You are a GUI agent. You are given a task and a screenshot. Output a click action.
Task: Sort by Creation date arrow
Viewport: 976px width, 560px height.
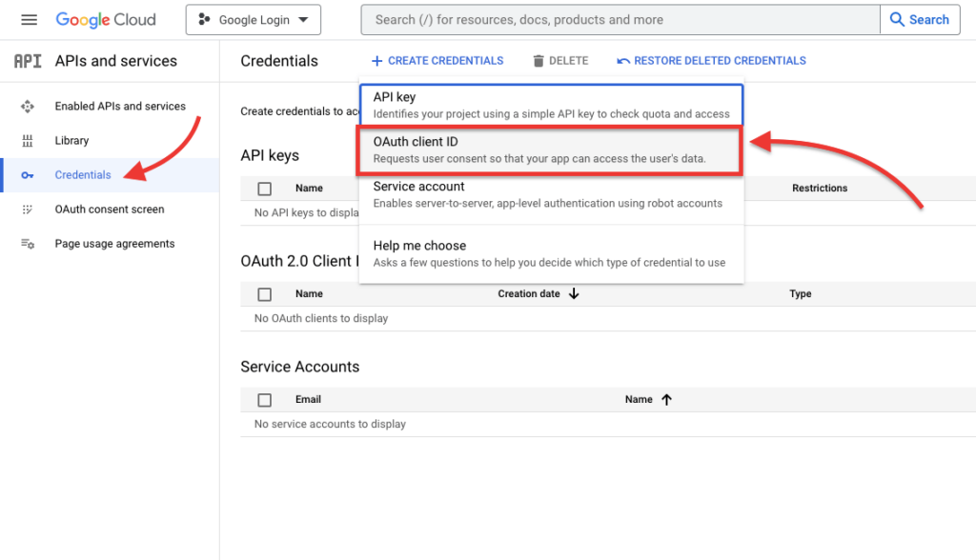(574, 293)
